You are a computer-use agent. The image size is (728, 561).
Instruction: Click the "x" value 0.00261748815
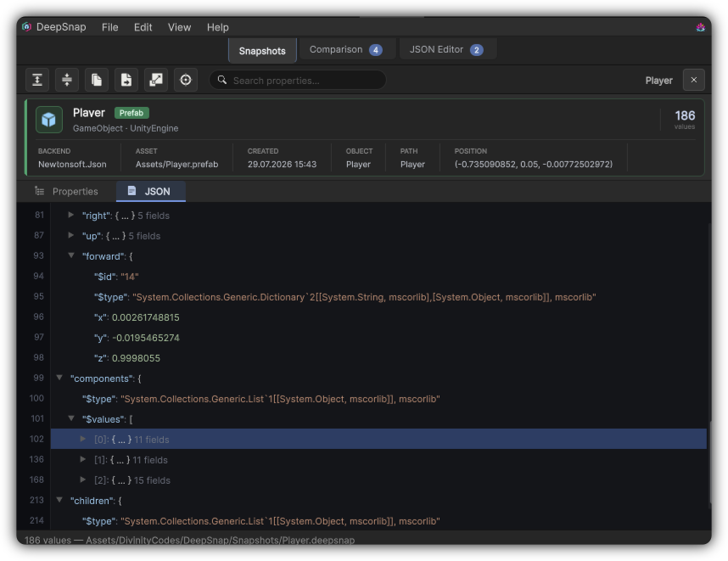[x=145, y=317]
